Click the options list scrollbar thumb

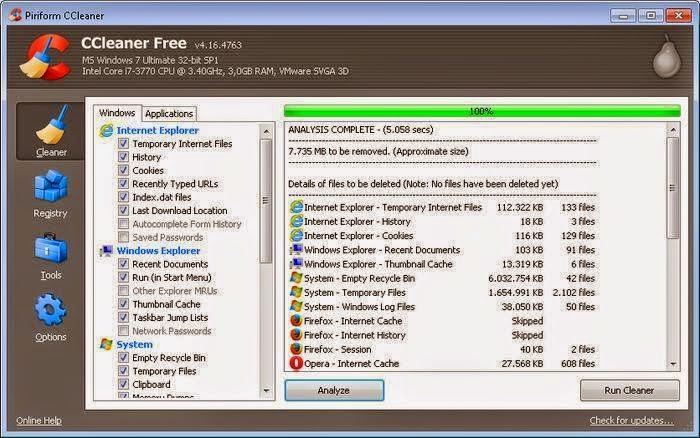click(x=266, y=201)
